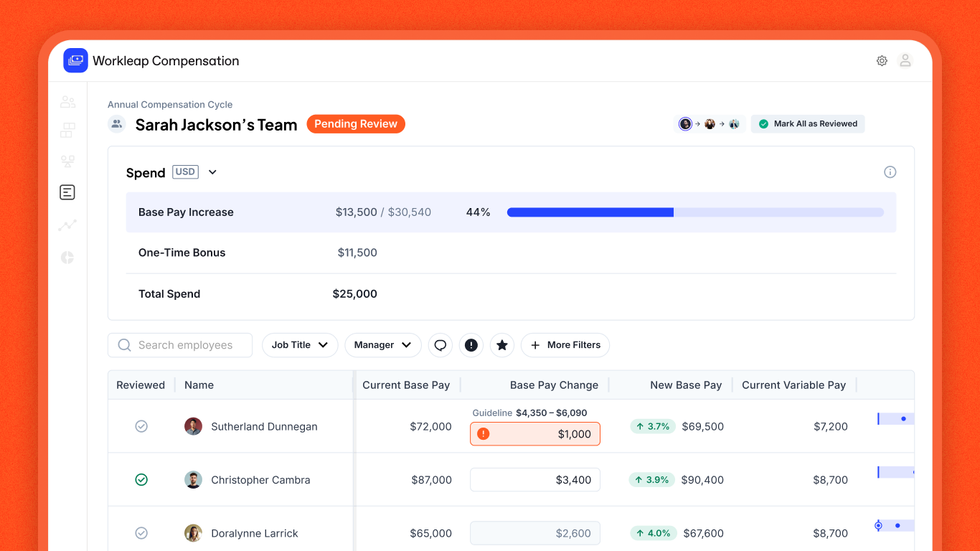Filter by alerts using the exclamation icon
The width and height of the screenshot is (980, 551).
[471, 345]
